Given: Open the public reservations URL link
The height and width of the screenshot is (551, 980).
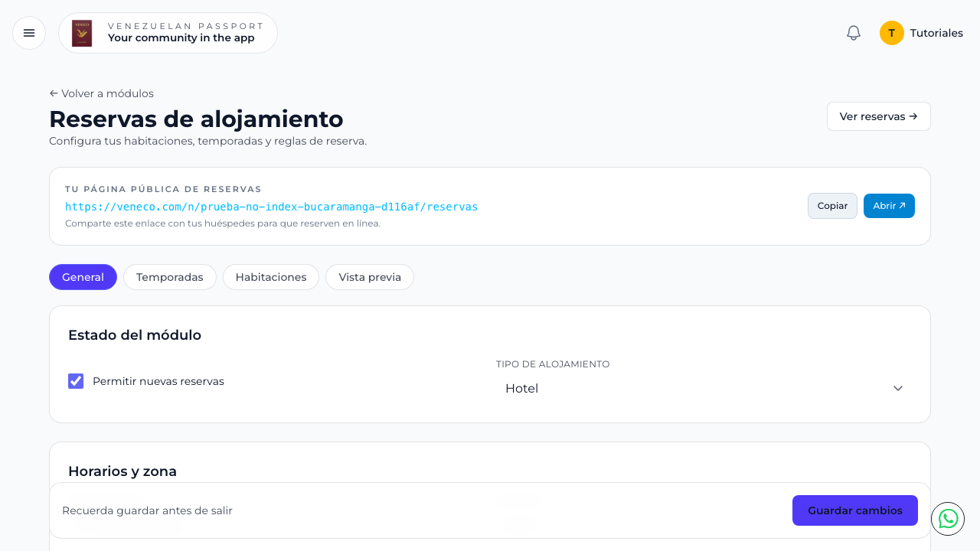Looking at the screenshot, I should pyautogui.click(x=272, y=207).
